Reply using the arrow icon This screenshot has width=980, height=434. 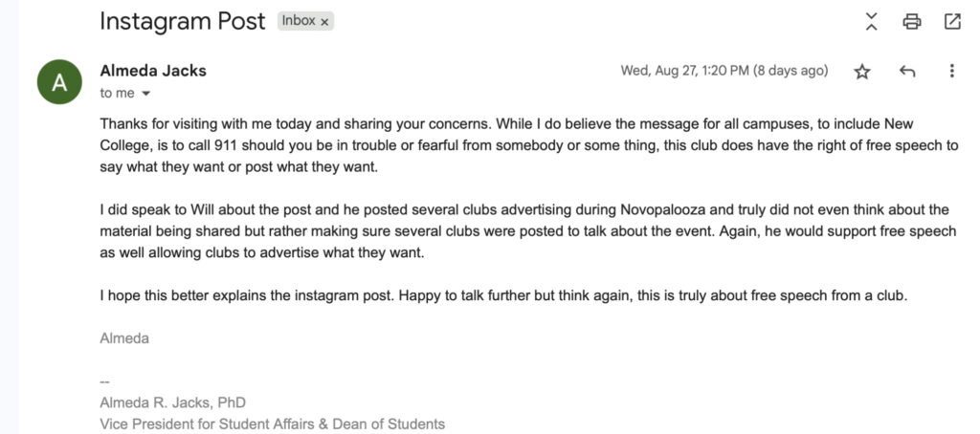coord(907,72)
